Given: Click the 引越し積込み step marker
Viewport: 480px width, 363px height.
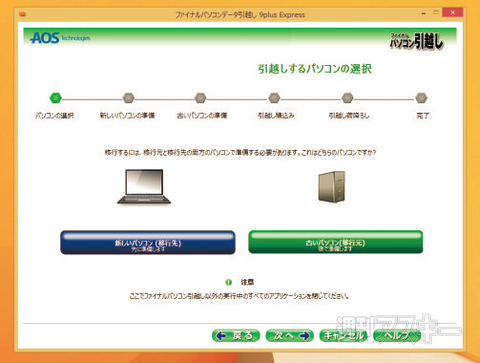Looking at the screenshot, I should (274, 98).
